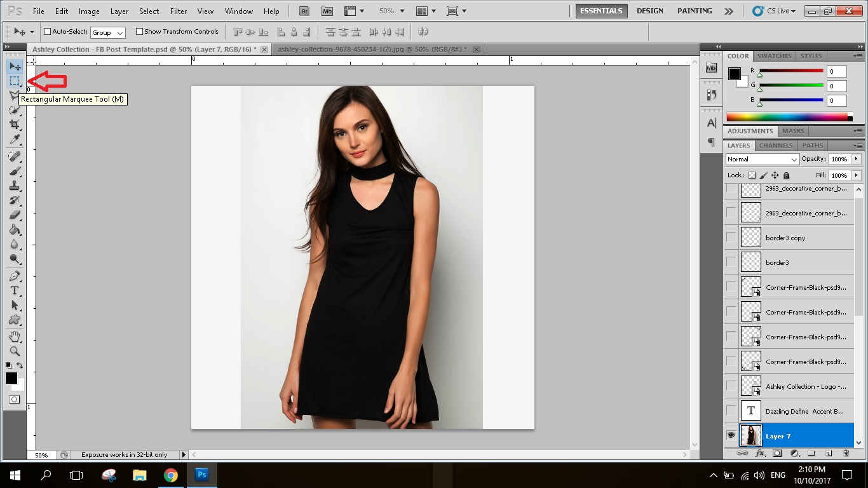The height and width of the screenshot is (488, 868).
Task: Toggle lock all
Action: click(787, 175)
